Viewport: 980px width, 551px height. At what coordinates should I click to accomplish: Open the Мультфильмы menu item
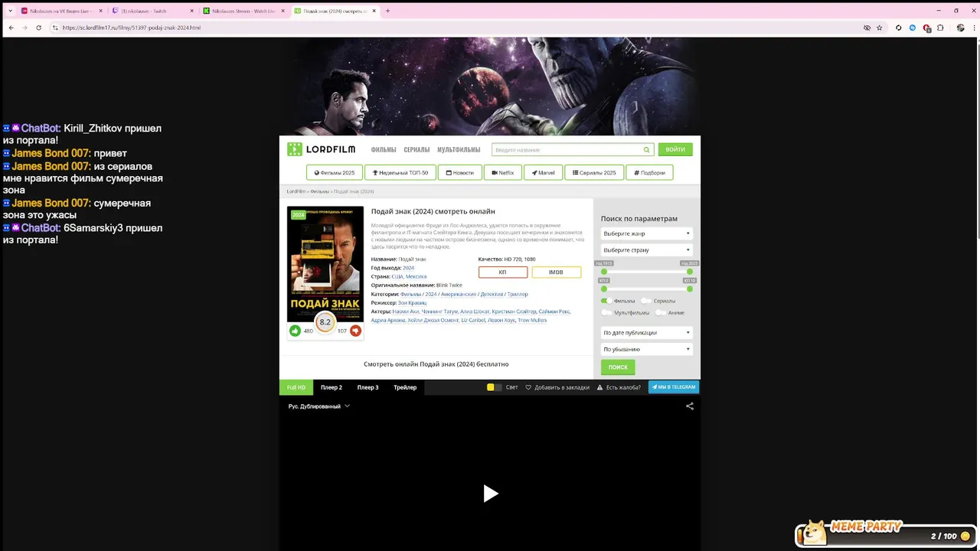coord(459,150)
